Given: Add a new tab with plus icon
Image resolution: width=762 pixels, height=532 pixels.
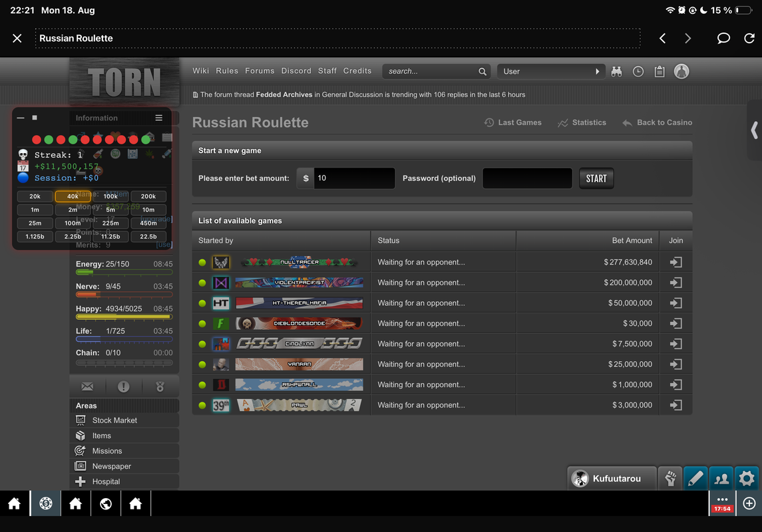Looking at the screenshot, I should coord(749,503).
